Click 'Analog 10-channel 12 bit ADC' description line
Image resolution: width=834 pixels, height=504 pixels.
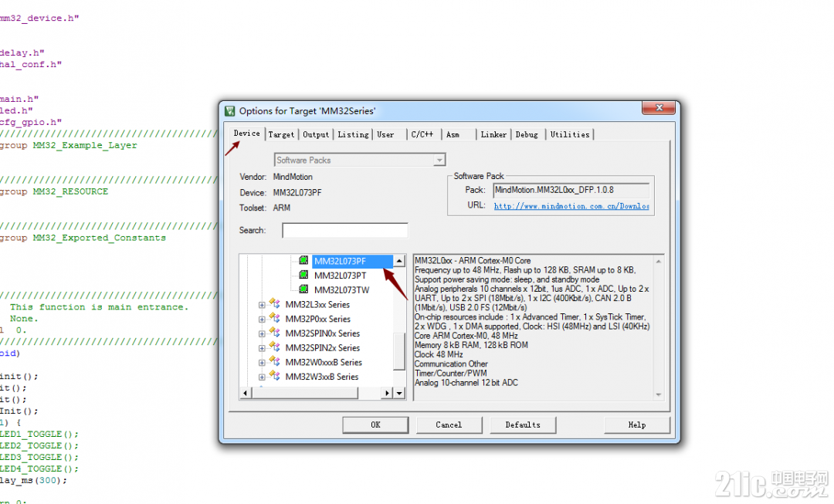click(466, 382)
